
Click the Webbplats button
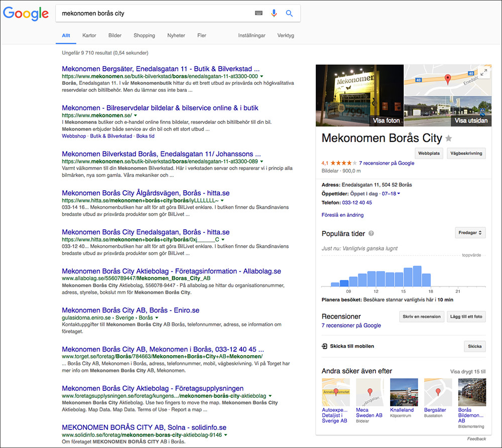[x=429, y=154]
